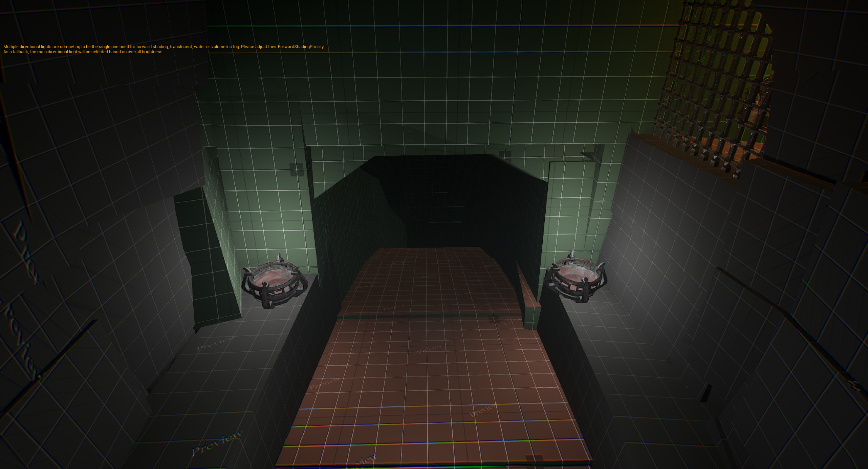This screenshot has height=469, width=868.
Task: Click the 'ForwardShadingPriority' word in the orange warning
Action: tap(301, 47)
